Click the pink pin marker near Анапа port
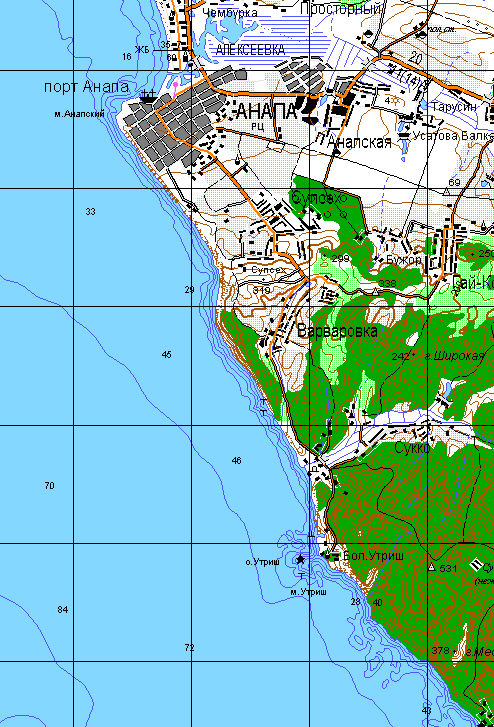This screenshot has height=727, width=494. point(175,88)
